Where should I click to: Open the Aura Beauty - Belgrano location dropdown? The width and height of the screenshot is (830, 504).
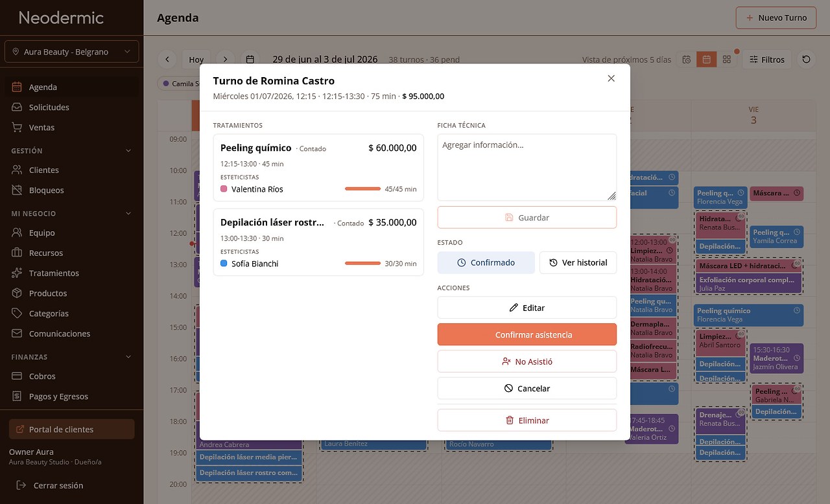pos(71,52)
